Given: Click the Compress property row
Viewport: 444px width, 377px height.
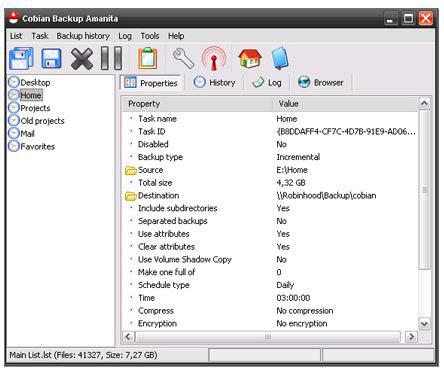Looking at the screenshot, I should (270, 311).
